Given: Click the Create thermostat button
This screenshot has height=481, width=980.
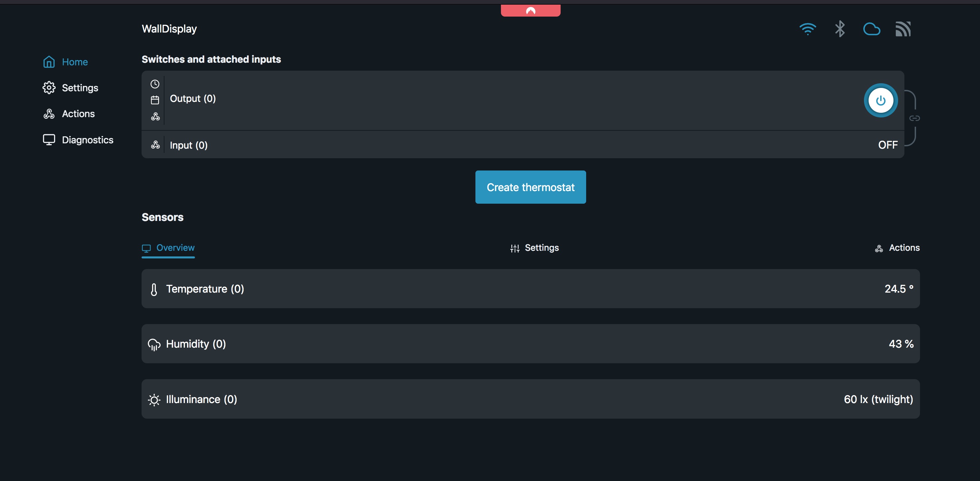Looking at the screenshot, I should [530, 187].
